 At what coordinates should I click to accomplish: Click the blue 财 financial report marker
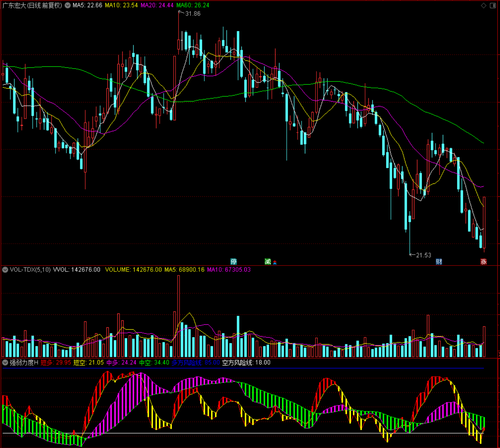[439, 262]
